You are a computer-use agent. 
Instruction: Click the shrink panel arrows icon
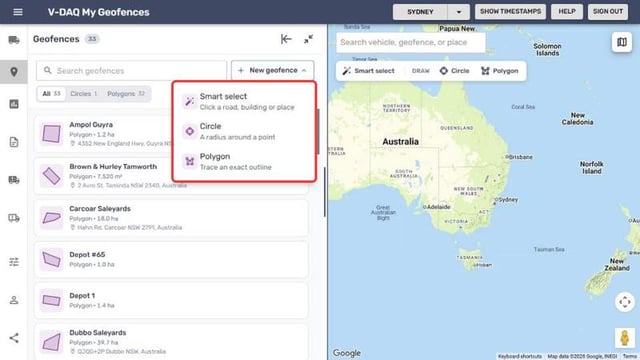pyautogui.click(x=309, y=39)
